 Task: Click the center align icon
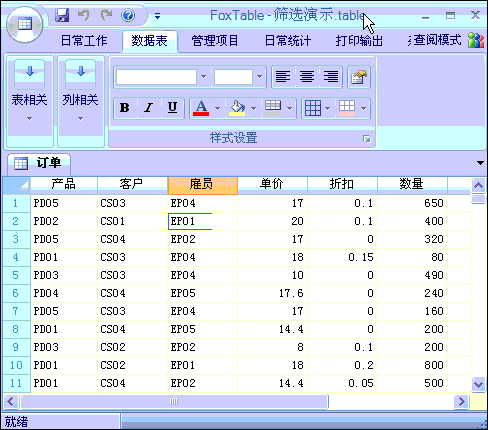(307, 77)
